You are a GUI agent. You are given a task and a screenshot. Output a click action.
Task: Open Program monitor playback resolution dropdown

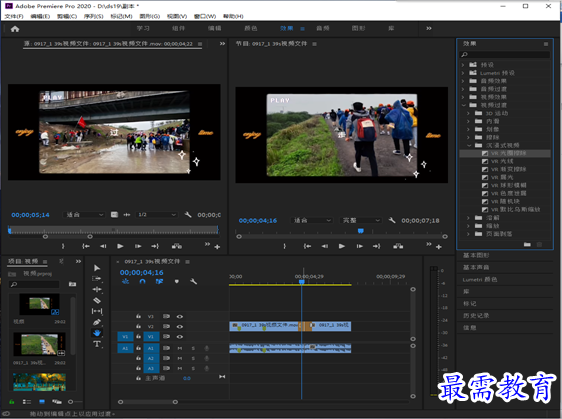[361, 220]
